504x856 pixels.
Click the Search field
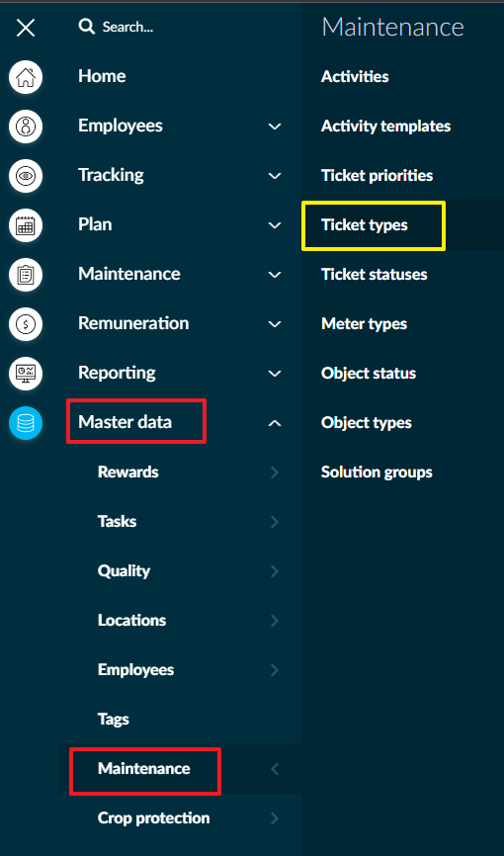116,27
